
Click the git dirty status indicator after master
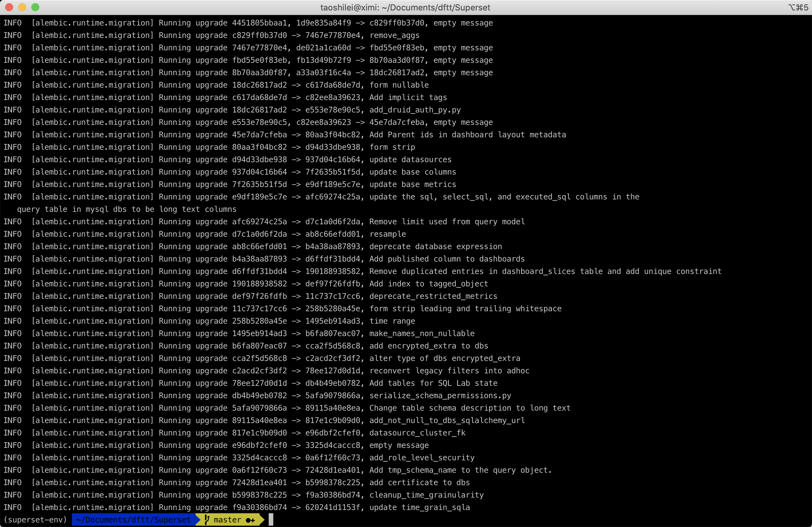(250, 520)
